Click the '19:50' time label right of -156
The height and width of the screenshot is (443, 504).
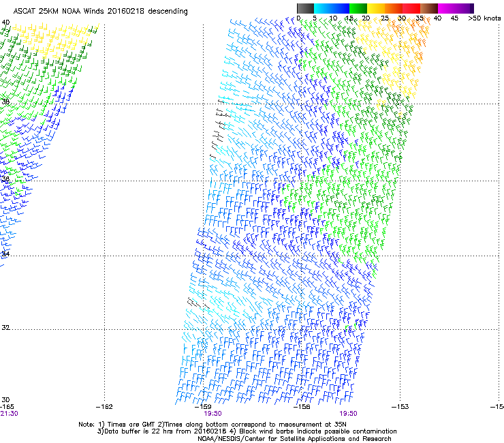tap(348, 414)
